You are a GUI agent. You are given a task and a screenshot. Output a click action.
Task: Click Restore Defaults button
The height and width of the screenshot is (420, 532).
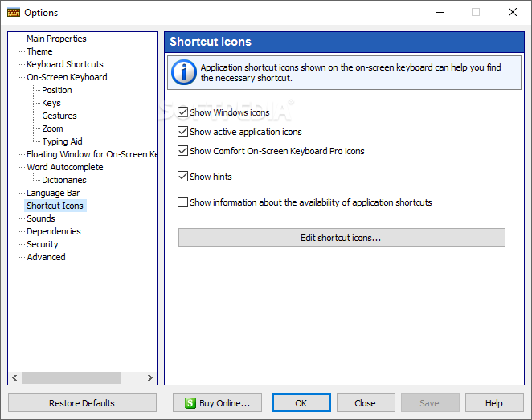tap(82, 403)
